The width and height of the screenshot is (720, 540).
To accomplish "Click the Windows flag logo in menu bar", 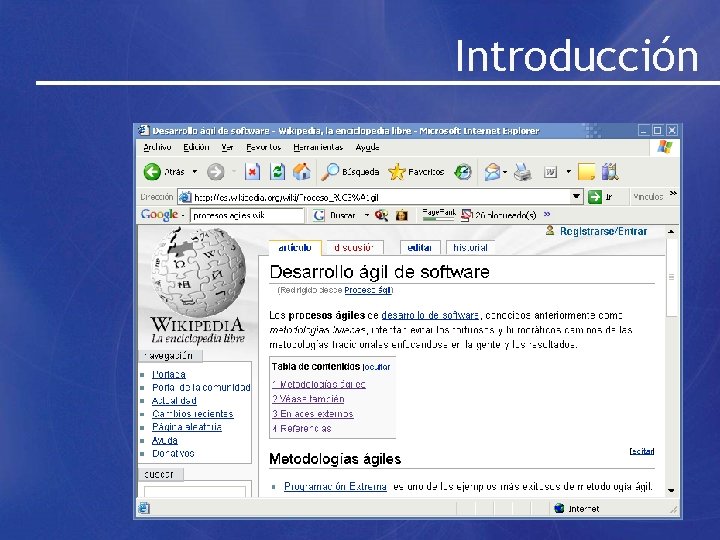I will coord(664,147).
